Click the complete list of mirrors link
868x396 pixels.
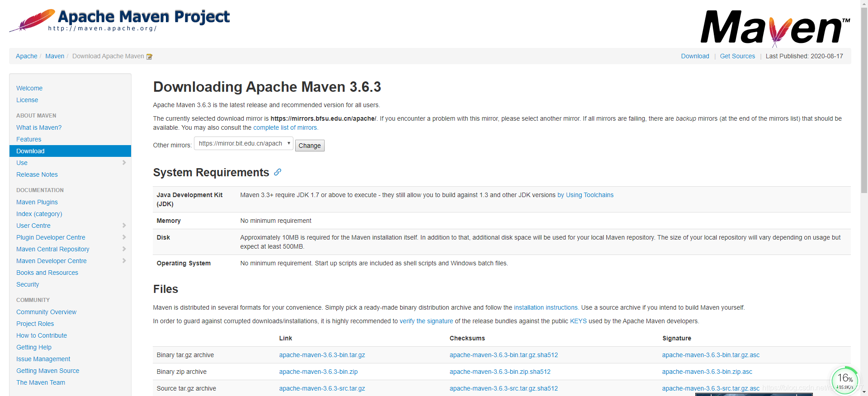coord(286,127)
